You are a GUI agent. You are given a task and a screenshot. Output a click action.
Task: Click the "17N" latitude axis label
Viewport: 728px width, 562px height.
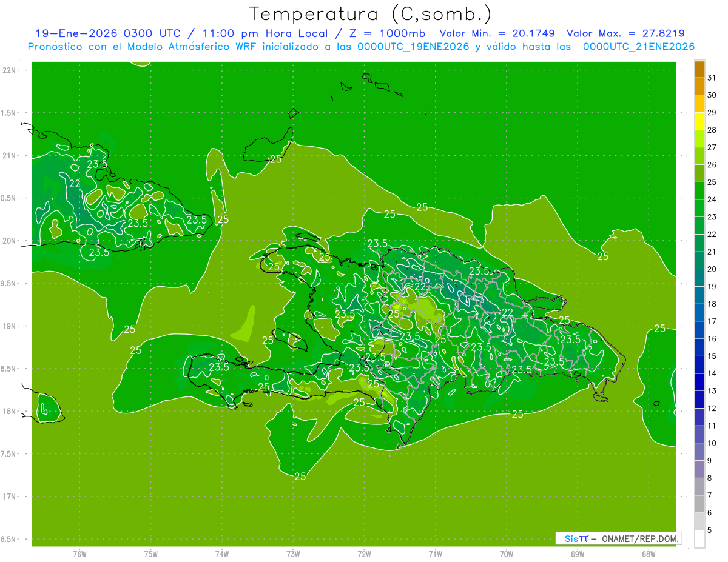click(x=10, y=497)
